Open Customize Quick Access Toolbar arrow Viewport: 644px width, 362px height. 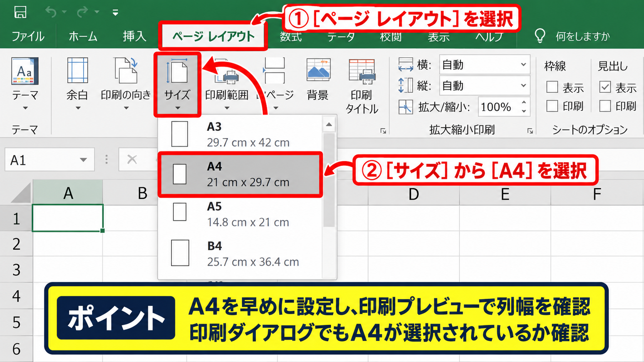[115, 13]
